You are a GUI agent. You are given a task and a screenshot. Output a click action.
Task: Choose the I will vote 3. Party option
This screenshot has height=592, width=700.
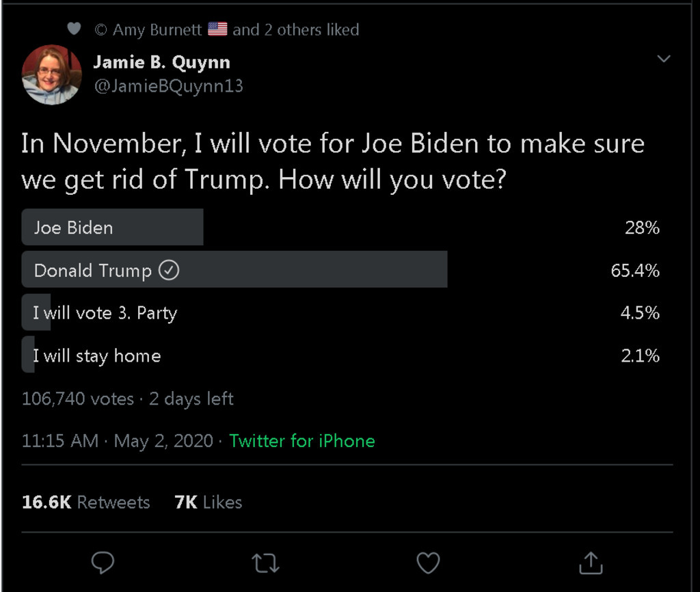coord(105,313)
